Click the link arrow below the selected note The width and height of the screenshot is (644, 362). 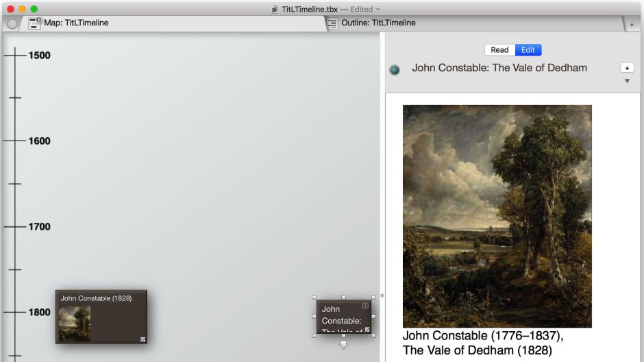(343, 345)
